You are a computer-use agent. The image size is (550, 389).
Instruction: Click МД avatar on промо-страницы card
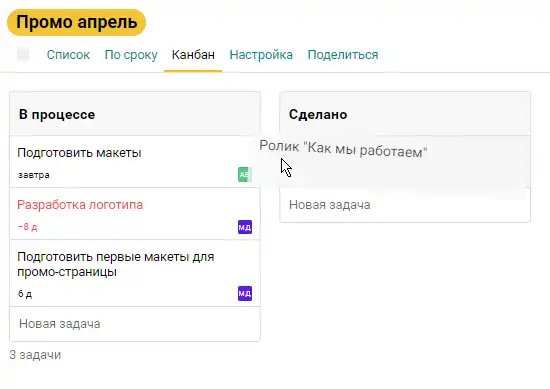245,293
